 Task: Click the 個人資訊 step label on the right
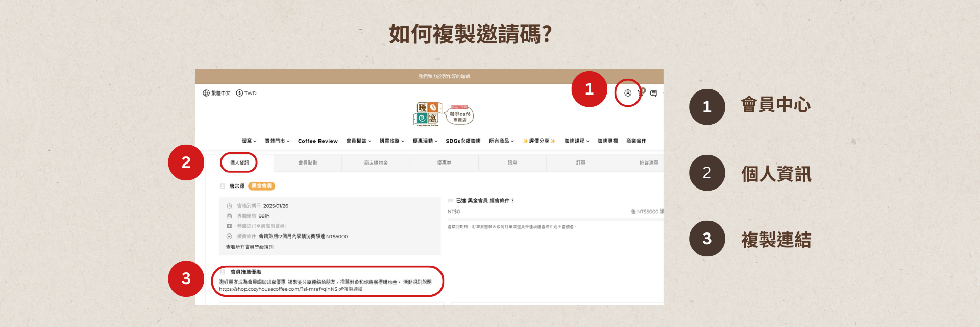click(776, 174)
